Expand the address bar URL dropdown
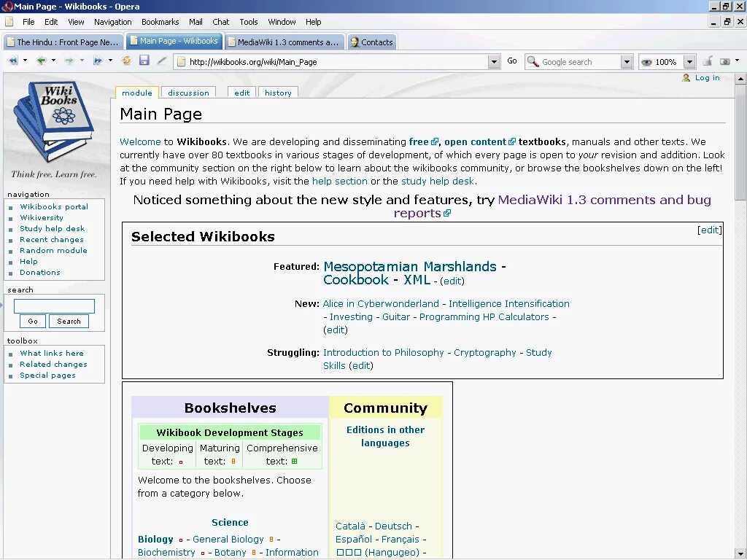 [494, 62]
